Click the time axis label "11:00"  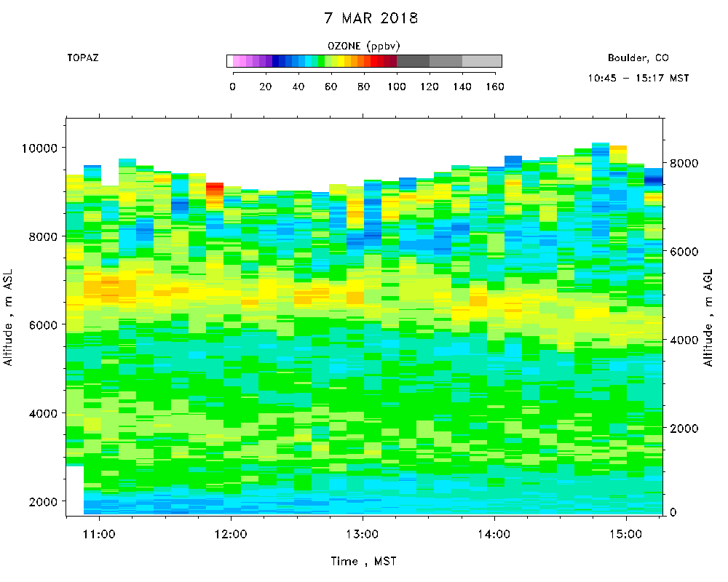point(99,534)
